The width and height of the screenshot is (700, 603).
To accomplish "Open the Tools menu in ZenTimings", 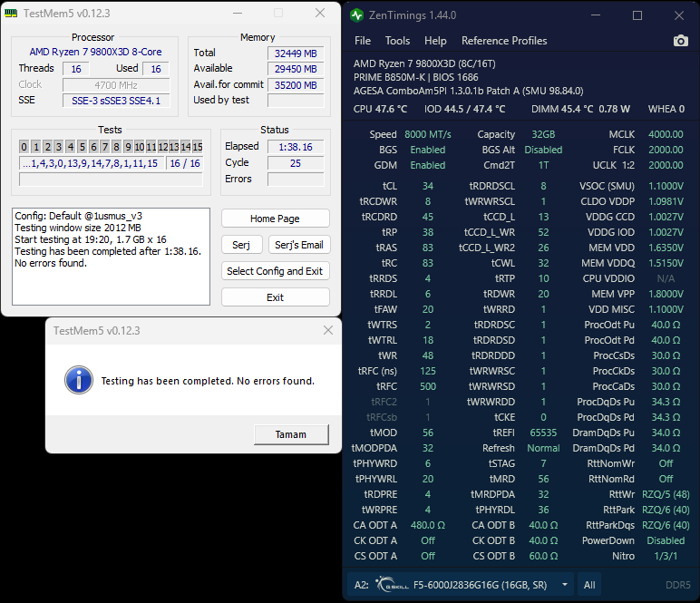I will (397, 41).
